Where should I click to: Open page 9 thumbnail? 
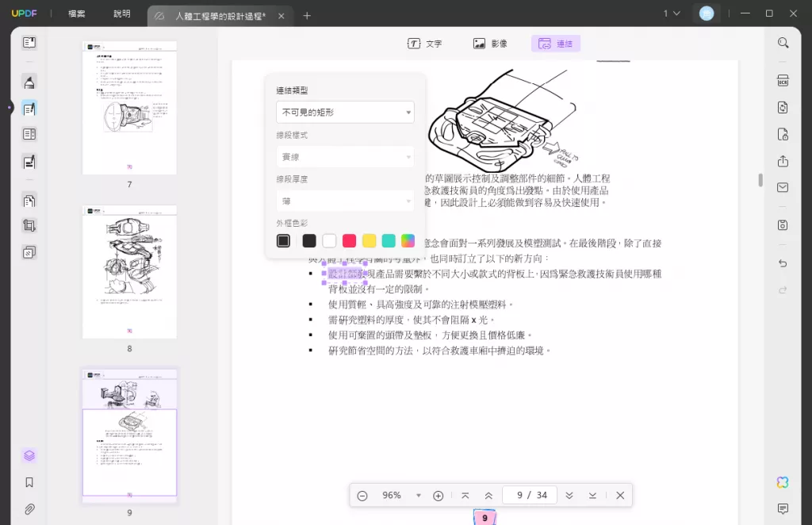pyautogui.click(x=129, y=435)
